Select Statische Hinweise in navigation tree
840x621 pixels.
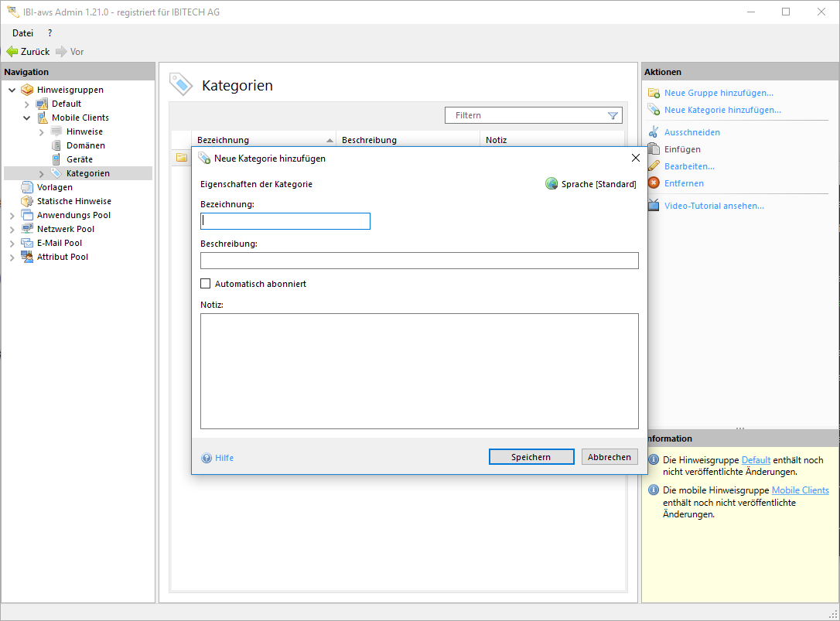pyautogui.click(x=73, y=201)
